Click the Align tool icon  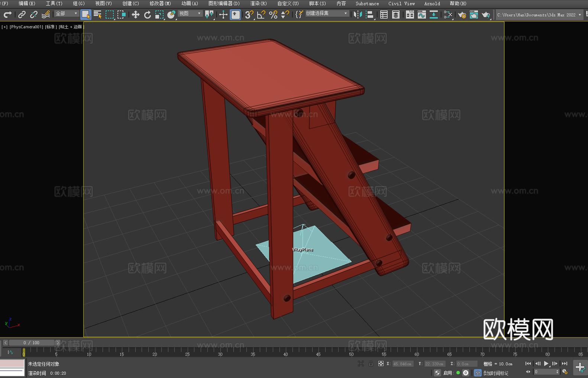point(370,14)
